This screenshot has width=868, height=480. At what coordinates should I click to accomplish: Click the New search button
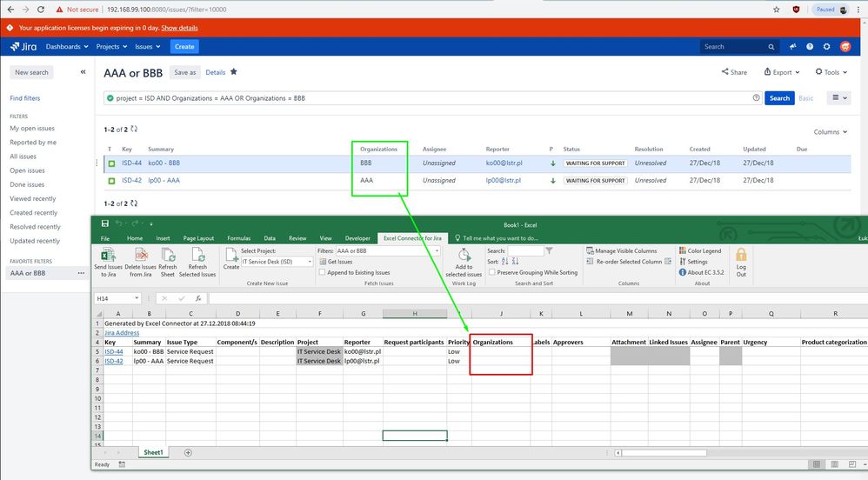(x=31, y=72)
